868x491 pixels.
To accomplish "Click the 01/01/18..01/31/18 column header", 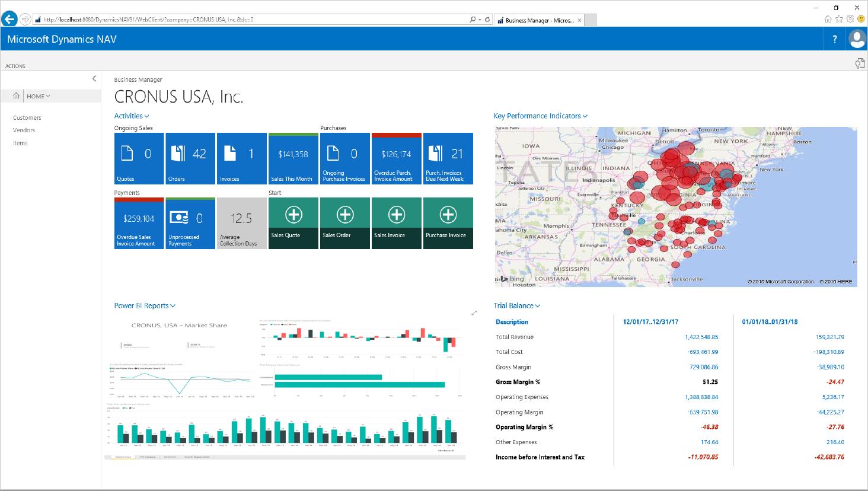I will coord(770,322).
